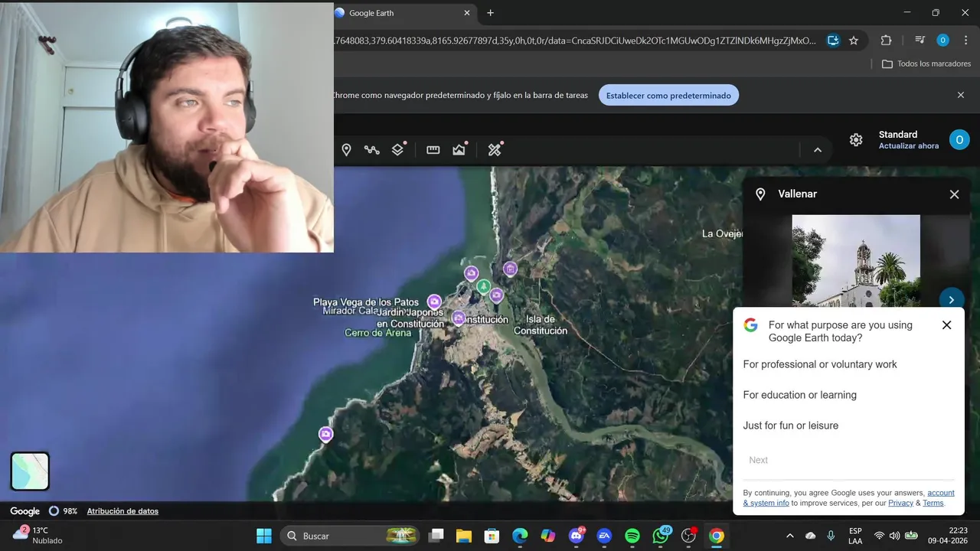Open the Chrome media control icon
Image resolution: width=980 pixels, height=551 pixels.
920,41
